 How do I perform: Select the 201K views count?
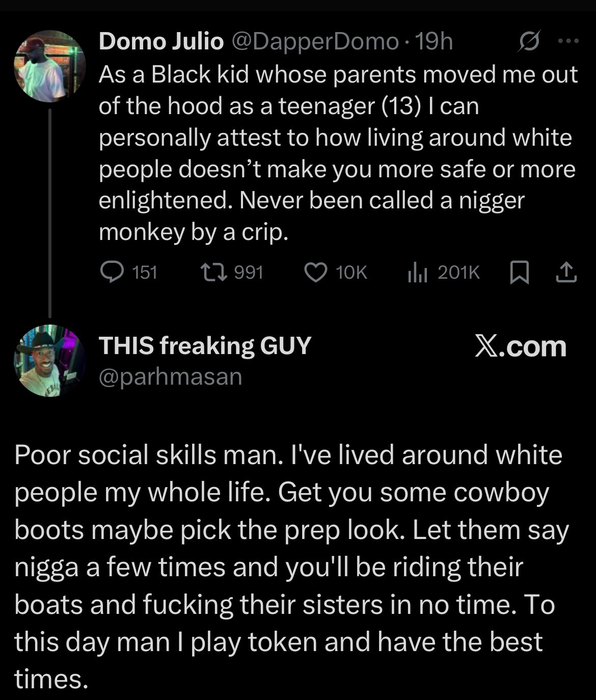pyautogui.click(x=458, y=273)
